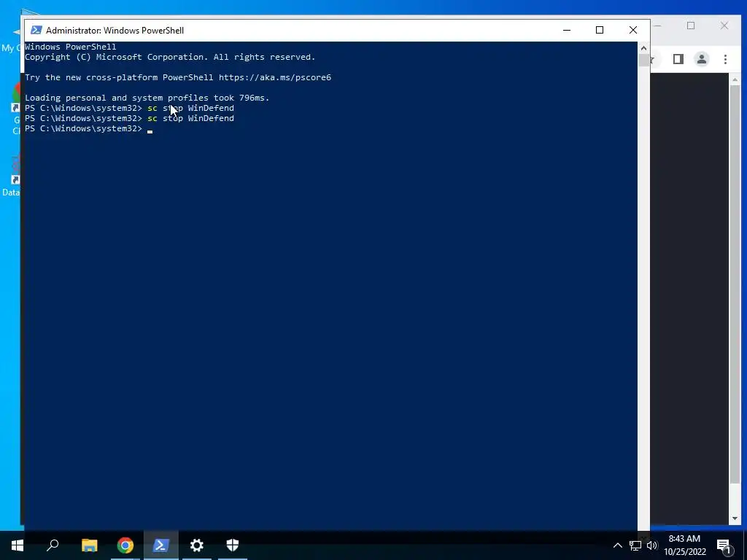Viewport: 747px width, 560px height.
Task: Open Settings gear on the taskbar
Action: coord(197,545)
